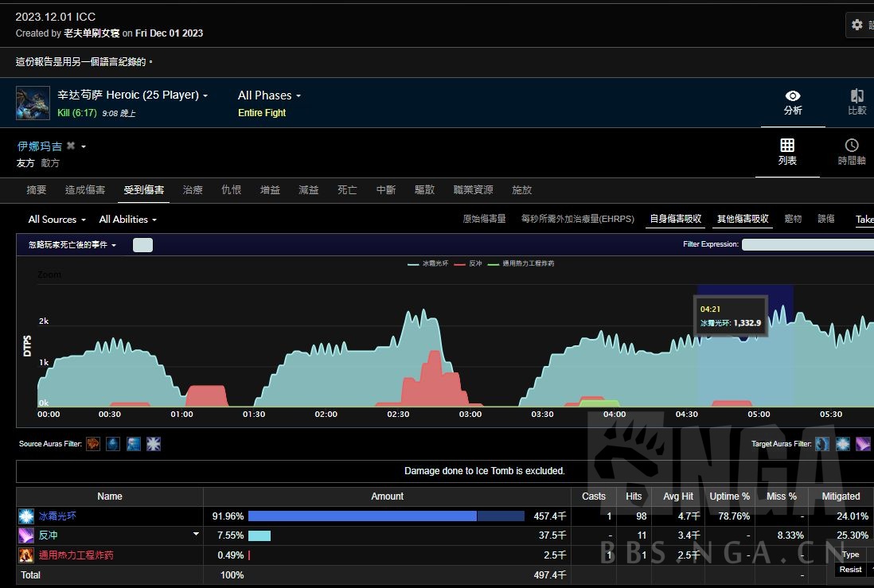Toggle 原始傷害量 option

click(x=484, y=219)
